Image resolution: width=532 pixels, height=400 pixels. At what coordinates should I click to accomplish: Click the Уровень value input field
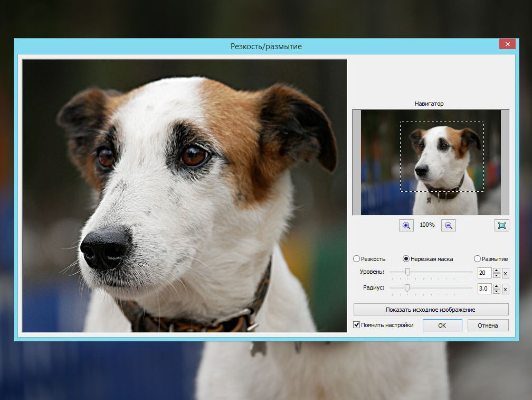(x=484, y=273)
